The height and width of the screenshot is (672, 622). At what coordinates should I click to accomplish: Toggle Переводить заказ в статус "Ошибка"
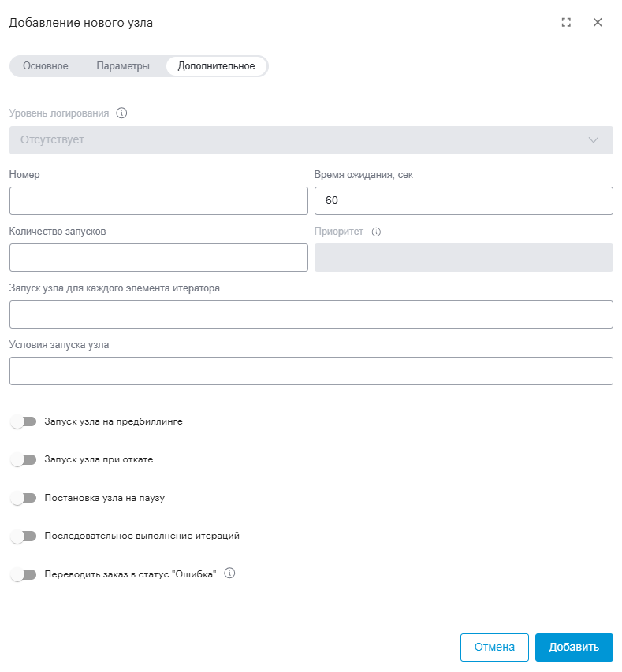24,574
